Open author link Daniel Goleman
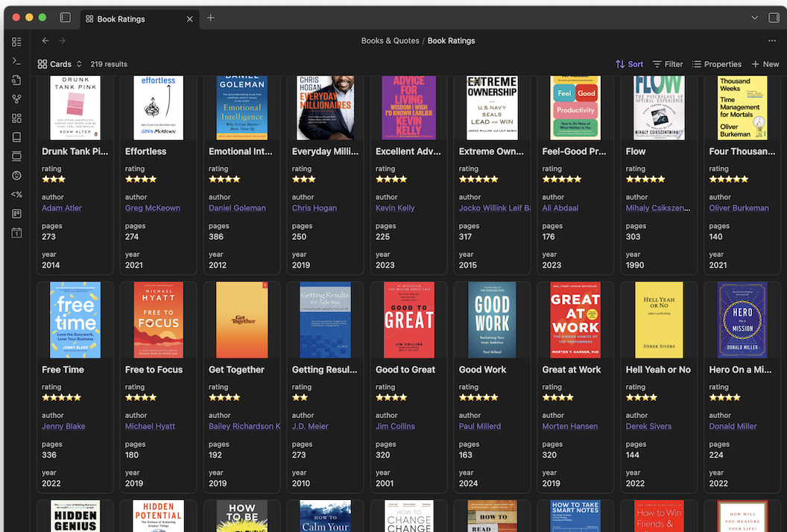Viewport: 787px width, 532px height. point(238,208)
